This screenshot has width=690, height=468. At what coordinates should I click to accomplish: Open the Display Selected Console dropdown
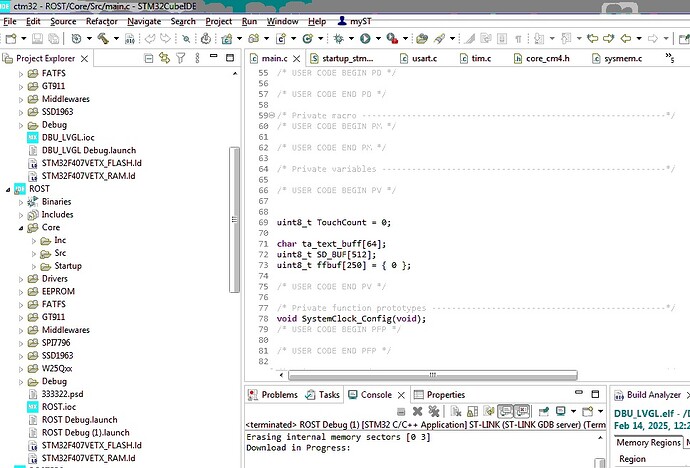click(x=573, y=411)
